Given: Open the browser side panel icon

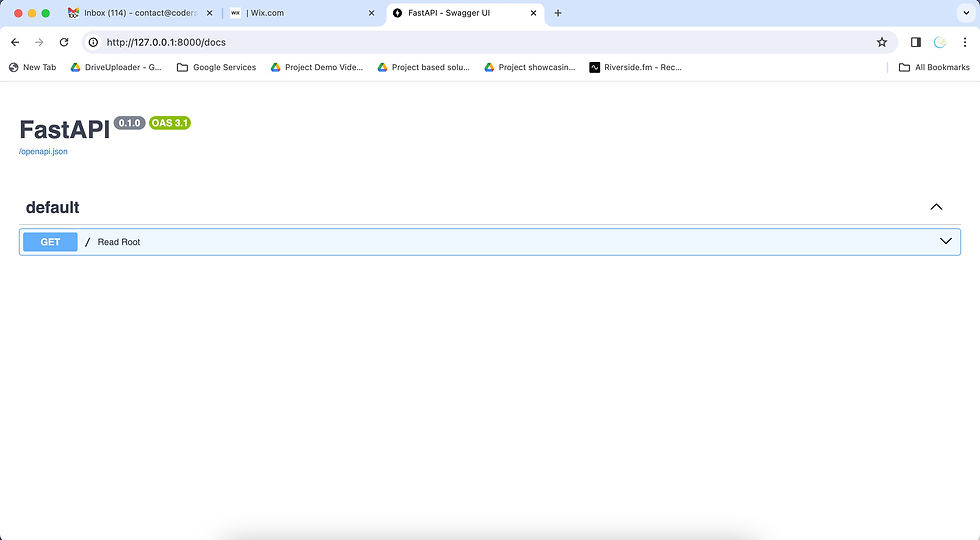Looking at the screenshot, I should pos(916,42).
